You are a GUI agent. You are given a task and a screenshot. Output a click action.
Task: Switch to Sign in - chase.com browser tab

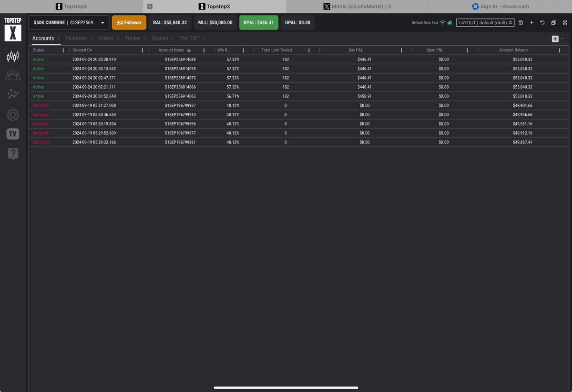pyautogui.click(x=500, y=7)
